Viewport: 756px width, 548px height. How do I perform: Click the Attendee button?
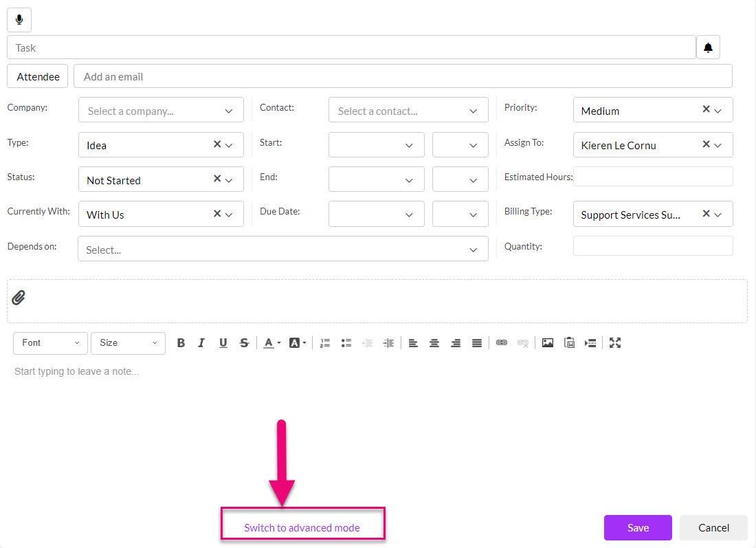(x=38, y=76)
